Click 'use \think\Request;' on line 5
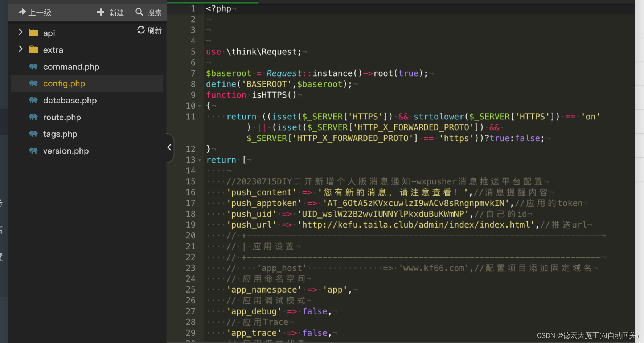The image size is (644, 343). [254, 52]
